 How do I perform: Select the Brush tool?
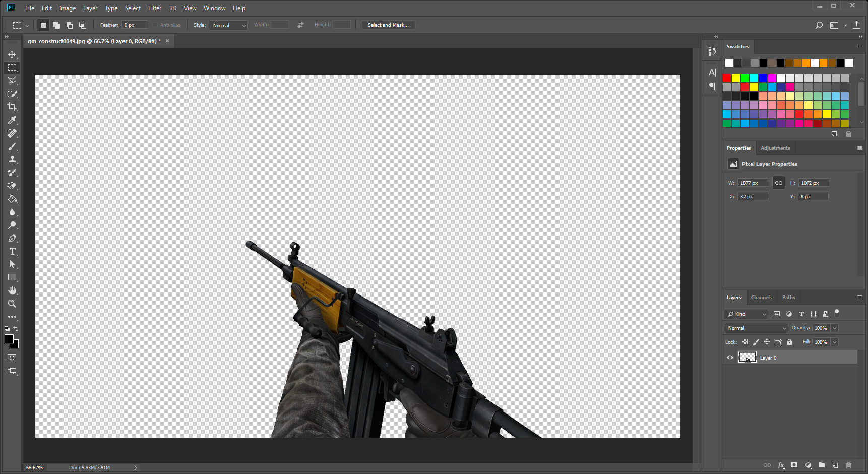pyautogui.click(x=12, y=146)
